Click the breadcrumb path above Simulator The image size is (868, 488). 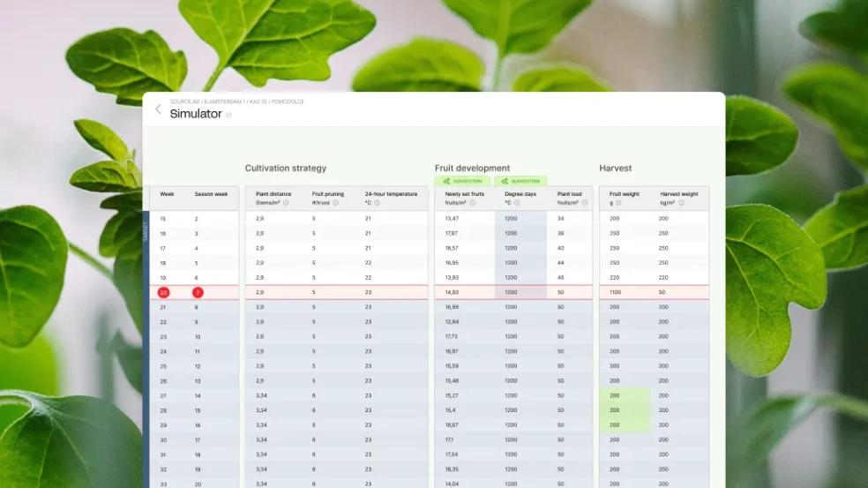click(236, 101)
